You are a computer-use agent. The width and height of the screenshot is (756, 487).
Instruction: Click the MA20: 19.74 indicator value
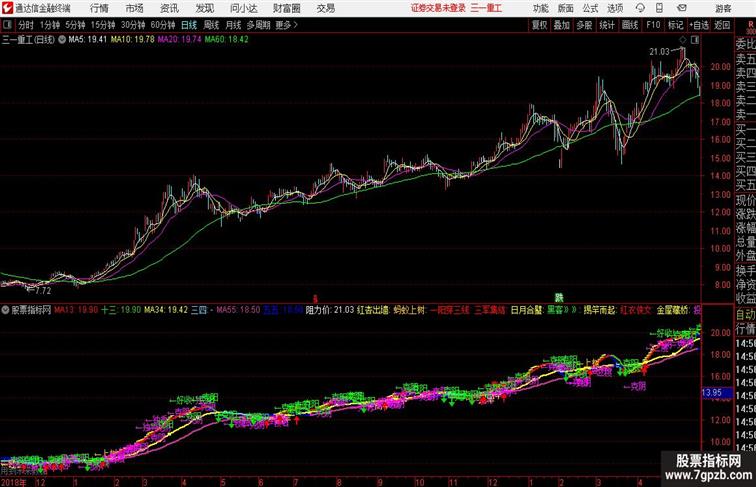pos(179,40)
